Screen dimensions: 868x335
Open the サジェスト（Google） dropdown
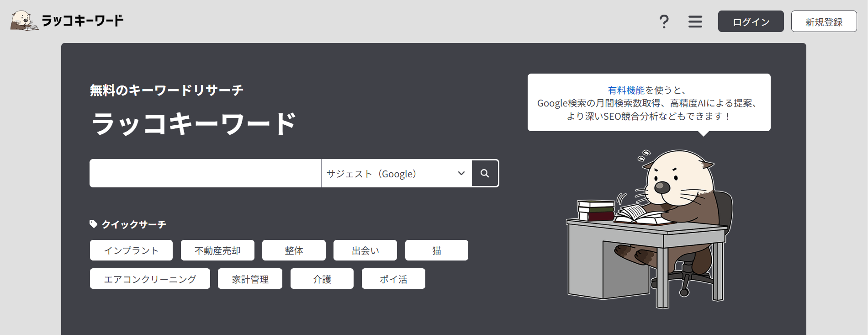click(x=397, y=173)
